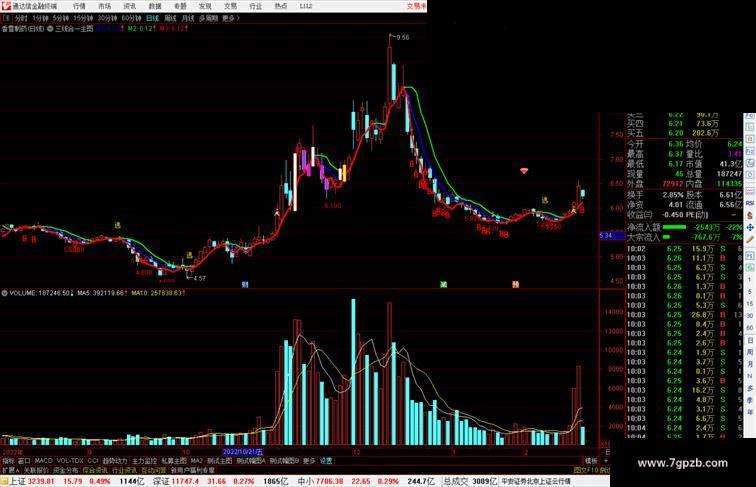Switch chart to 30分钟 period

tap(107, 18)
